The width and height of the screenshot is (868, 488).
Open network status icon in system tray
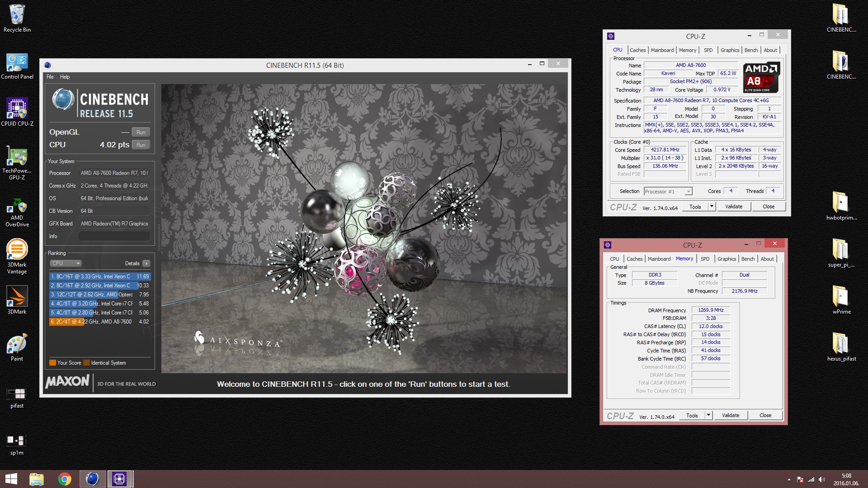coord(811,479)
